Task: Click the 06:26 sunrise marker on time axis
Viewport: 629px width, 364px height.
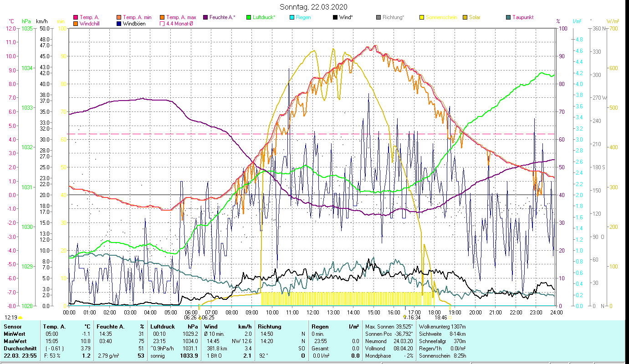Action: coord(190,318)
